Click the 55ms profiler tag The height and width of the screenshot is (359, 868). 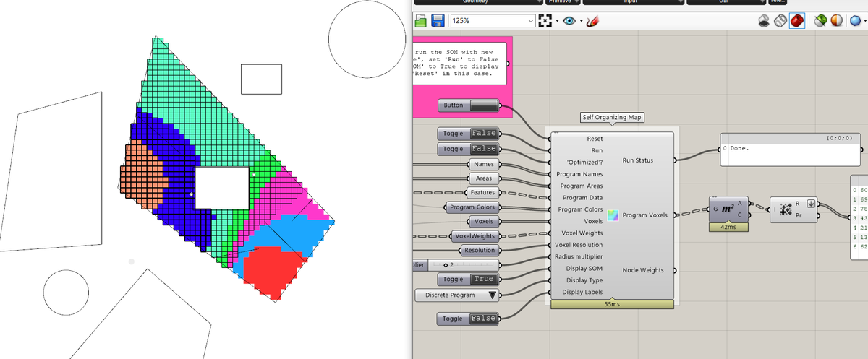point(612,304)
